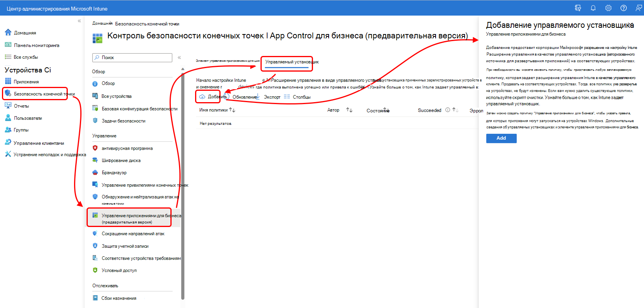This screenshot has width=644, height=308.
Task: Open Устранение неполадок и поддержка tools icon
Action: [8, 154]
